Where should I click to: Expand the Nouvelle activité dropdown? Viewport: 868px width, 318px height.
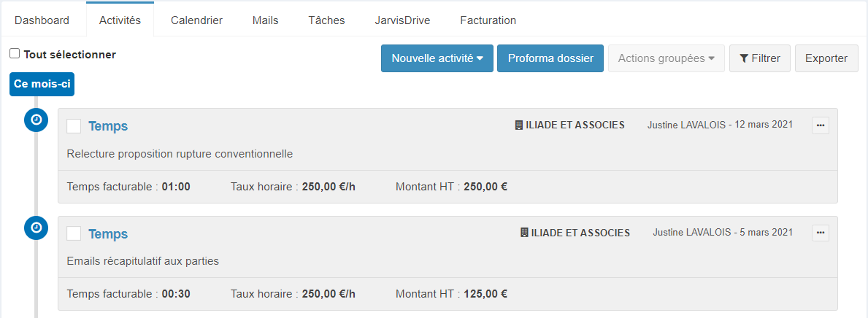437,58
